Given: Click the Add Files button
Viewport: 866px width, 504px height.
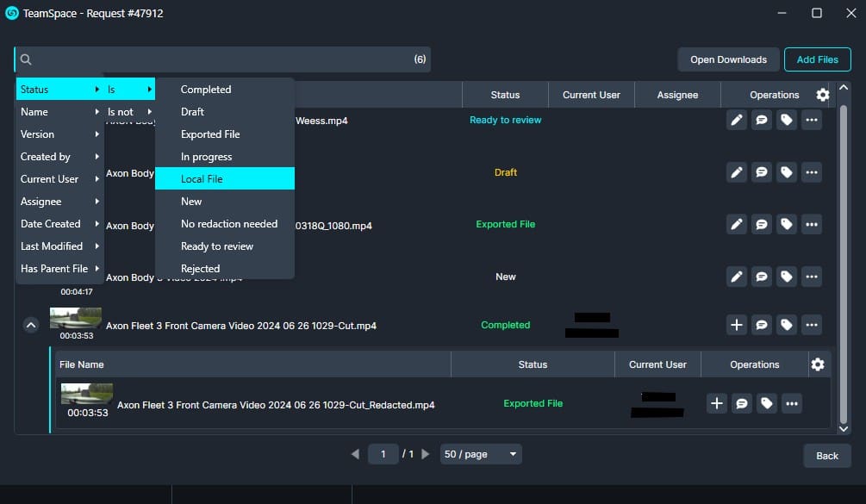Looking at the screenshot, I should (817, 59).
